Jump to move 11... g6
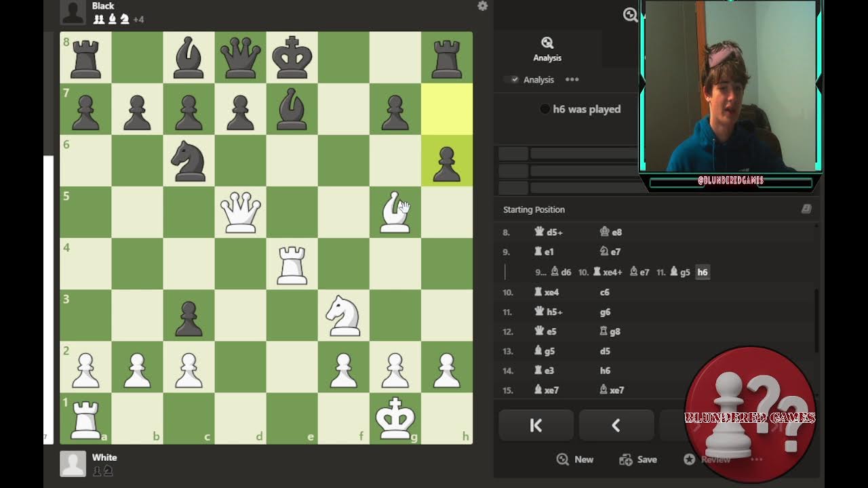Viewport: 868px width, 488px height. (x=605, y=312)
